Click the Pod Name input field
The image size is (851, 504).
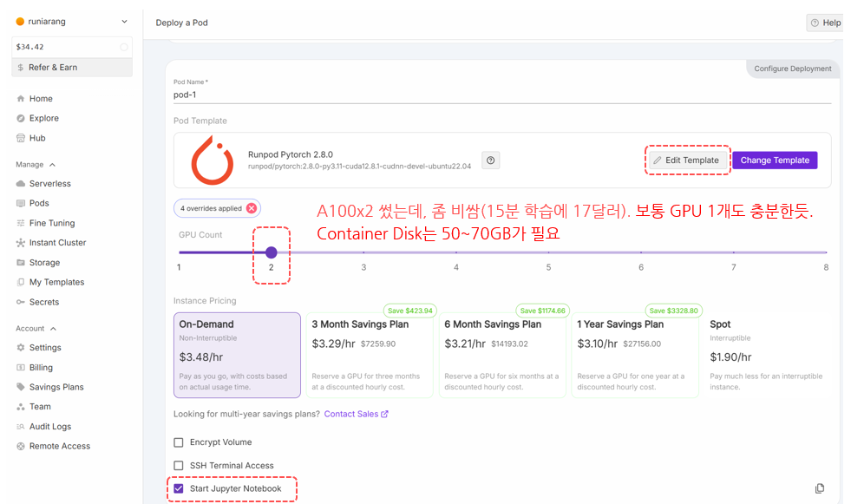click(502, 95)
